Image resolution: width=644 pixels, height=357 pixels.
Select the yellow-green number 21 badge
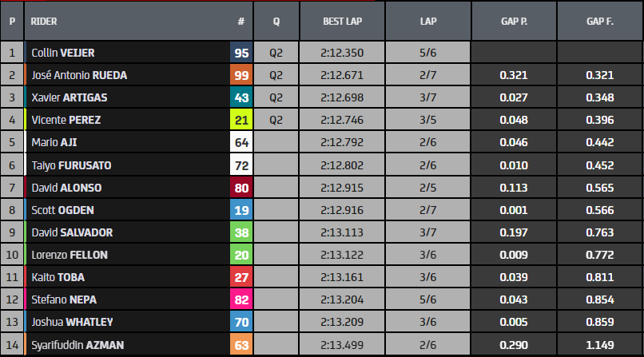[241, 121]
